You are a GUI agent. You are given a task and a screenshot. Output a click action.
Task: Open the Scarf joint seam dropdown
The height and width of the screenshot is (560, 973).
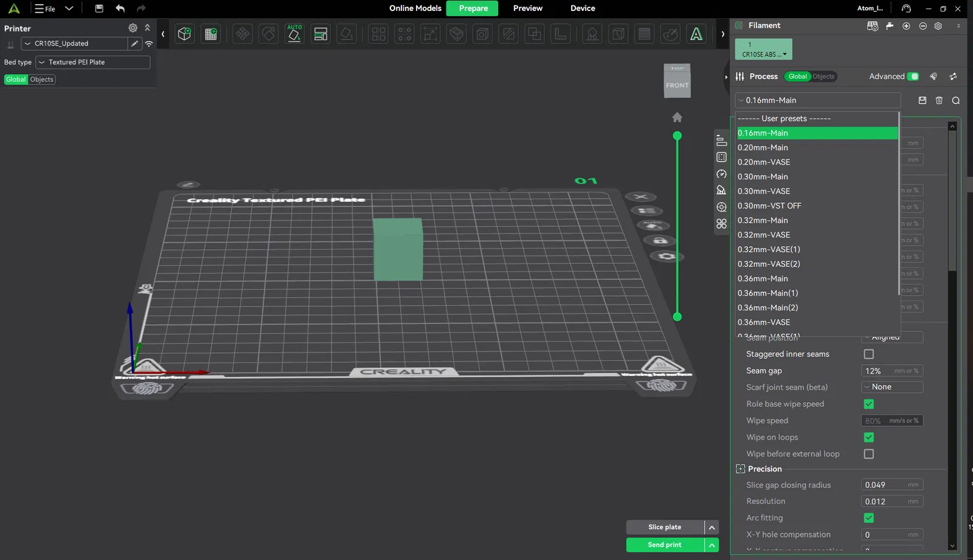click(x=892, y=387)
